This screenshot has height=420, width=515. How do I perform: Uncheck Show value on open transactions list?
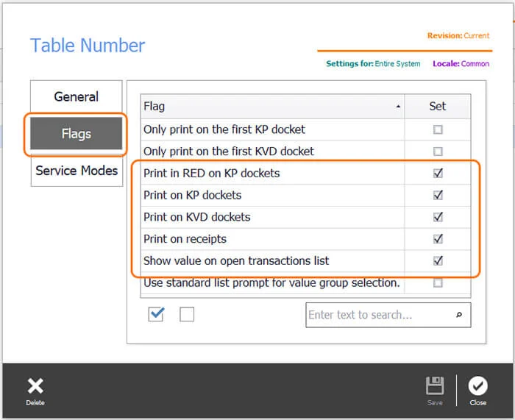point(438,260)
